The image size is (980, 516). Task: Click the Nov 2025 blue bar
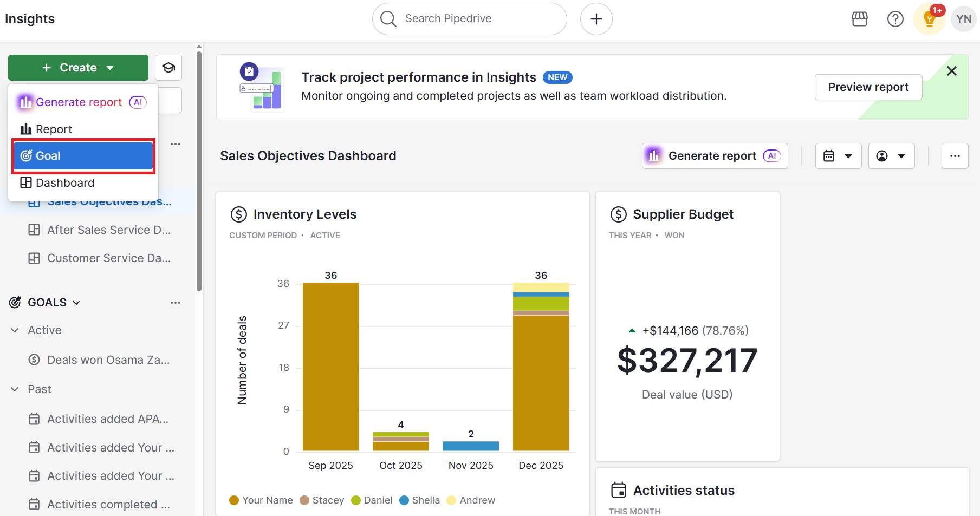pyautogui.click(x=471, y=446)
